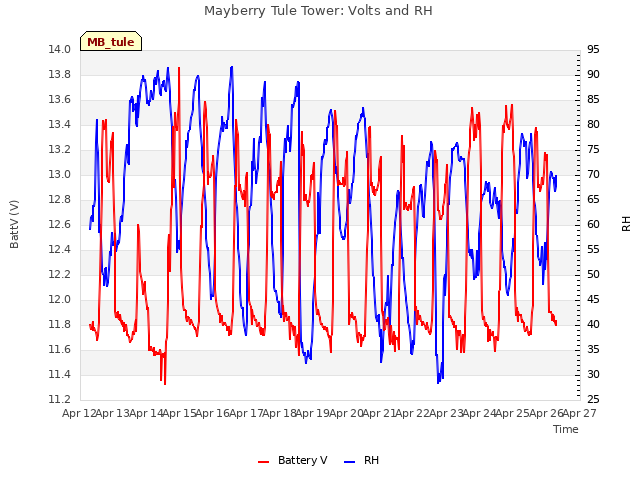640x480 pixels.
Task: Toggle the Battery V legend entry
Action: (293, 460)
